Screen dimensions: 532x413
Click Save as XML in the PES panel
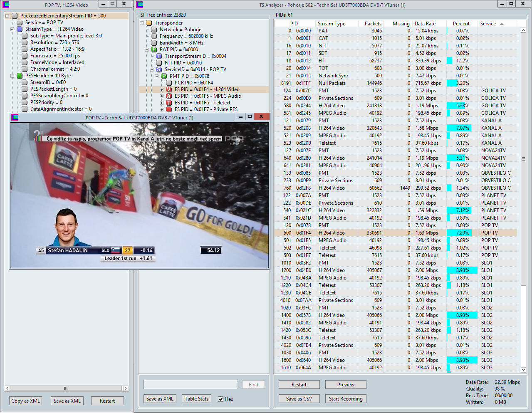[x=67, y=401]
